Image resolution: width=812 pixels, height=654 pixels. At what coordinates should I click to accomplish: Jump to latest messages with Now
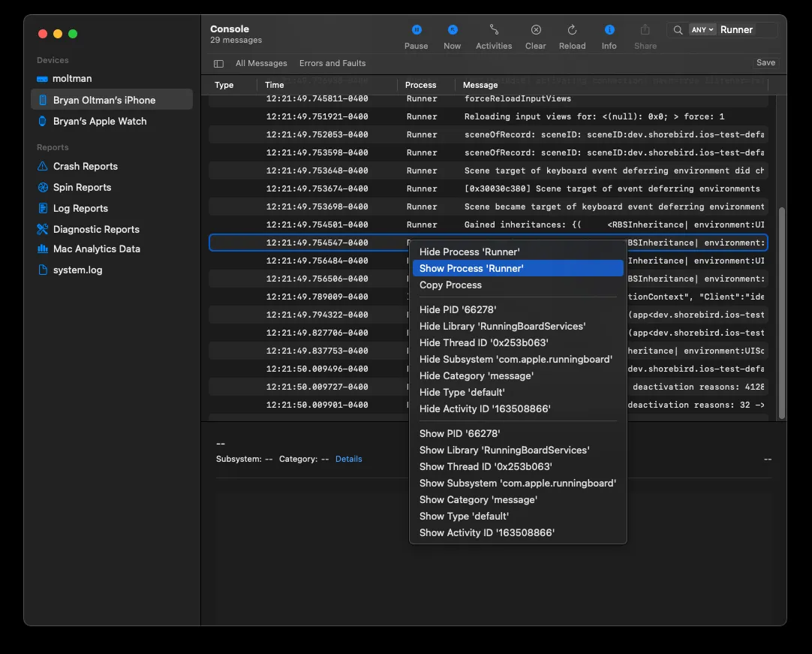[452, 37]
